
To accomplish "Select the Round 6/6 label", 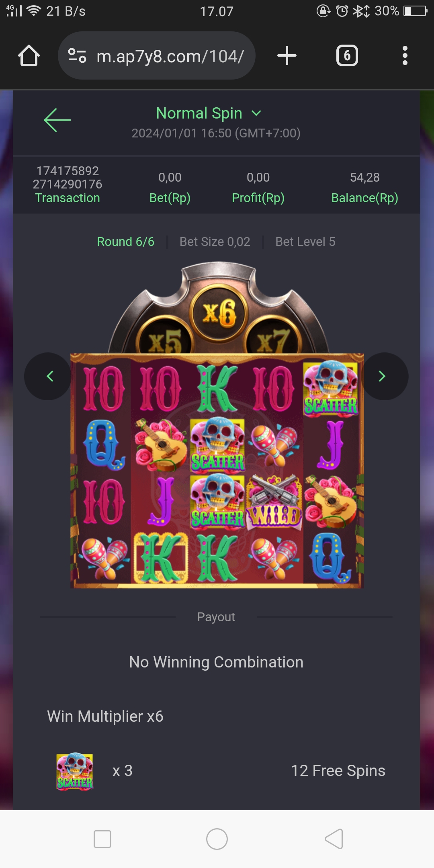I will [x=126, y=242].
